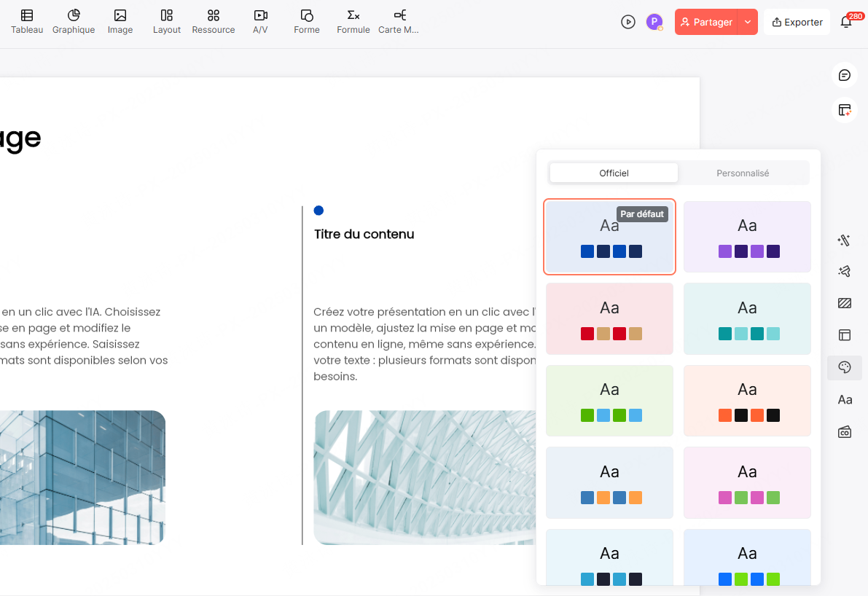Choose the red and tan theme

coord(609,318)
